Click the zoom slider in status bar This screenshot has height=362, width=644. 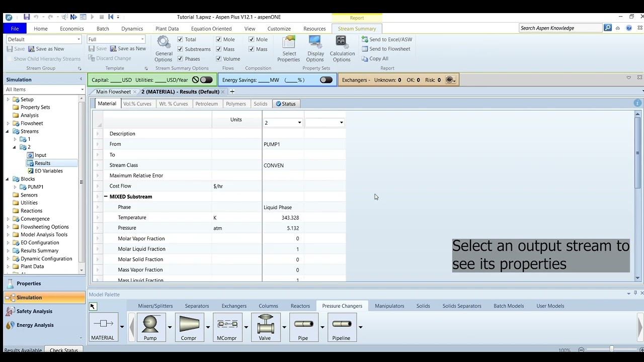(x=611, y=349)
